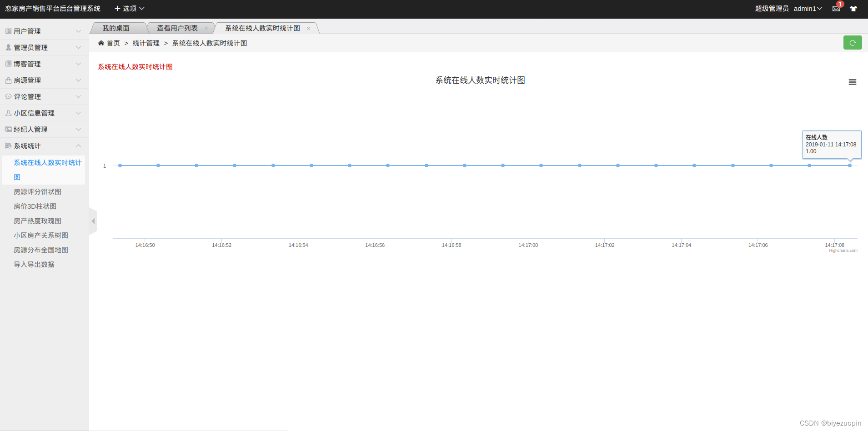Open the admin1 account dropdown

(808, 9)
